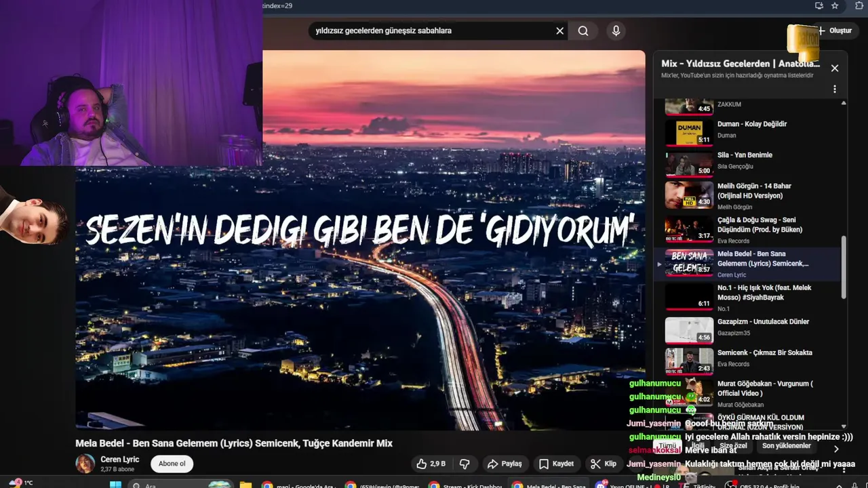The height and width of the screenshot is (488, 868).
Task: Show more filter chips with right arrow
Action: 836,448
